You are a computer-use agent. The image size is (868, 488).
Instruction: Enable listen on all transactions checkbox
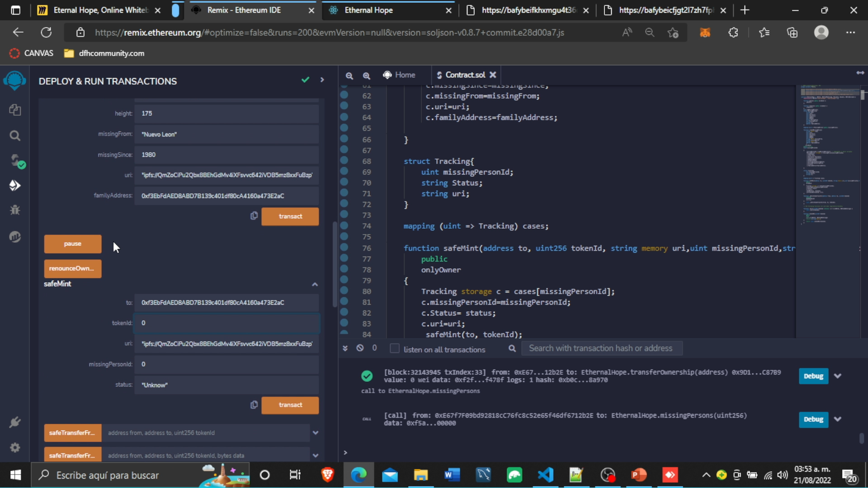coord(394,349)
